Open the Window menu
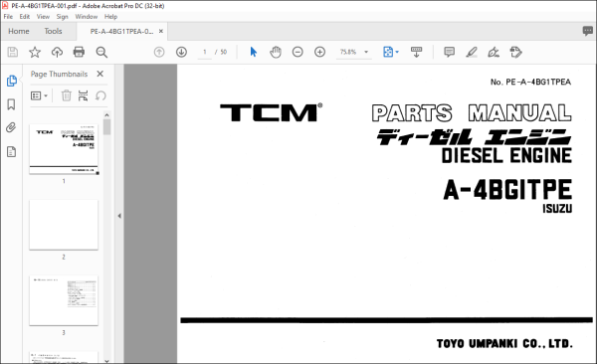Viewport: 597px width, 364px height. pyautogui.click(x=86, y=17)
